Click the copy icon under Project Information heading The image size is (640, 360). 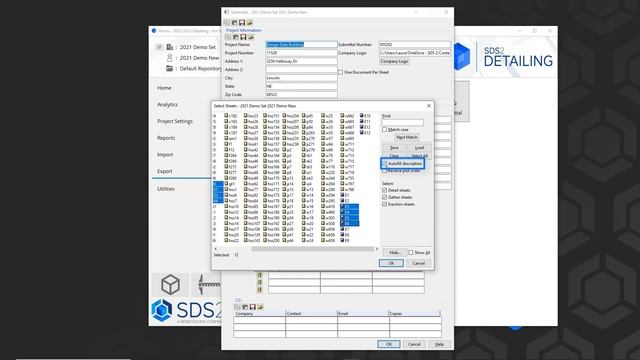tap(236, 37)
